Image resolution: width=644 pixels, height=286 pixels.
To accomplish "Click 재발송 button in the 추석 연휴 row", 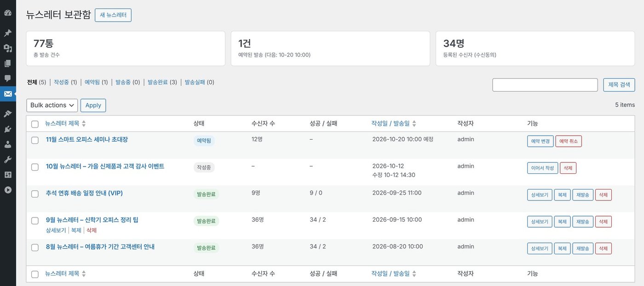I will [583, 195].
